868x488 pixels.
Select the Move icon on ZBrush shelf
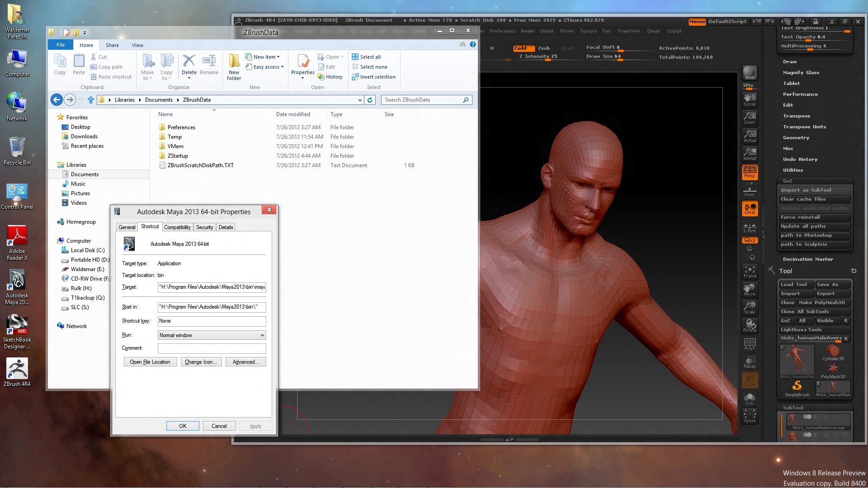click(x=750, y=290)
